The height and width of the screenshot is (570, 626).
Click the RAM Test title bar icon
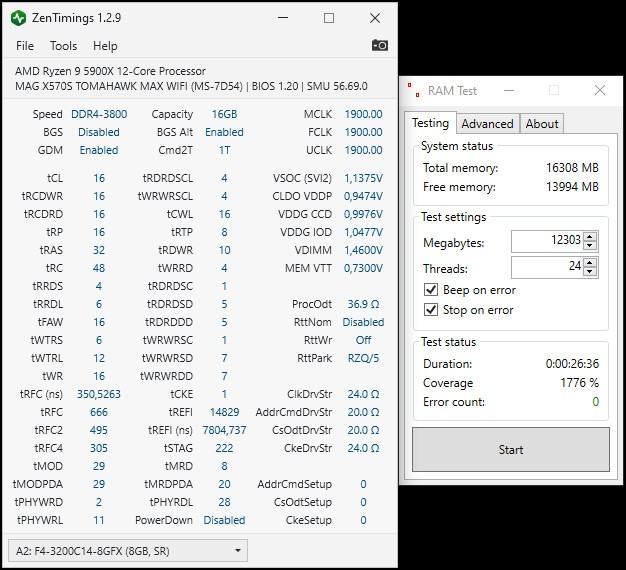coord(413,90)
